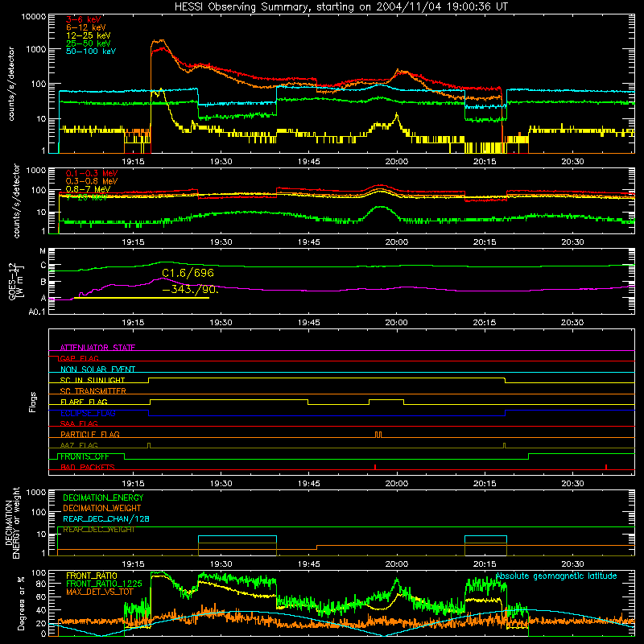This screenshot has width=644, height=644.
Task: Click the PARTICLE_FLAG label
Action: [x=90, y=434]
